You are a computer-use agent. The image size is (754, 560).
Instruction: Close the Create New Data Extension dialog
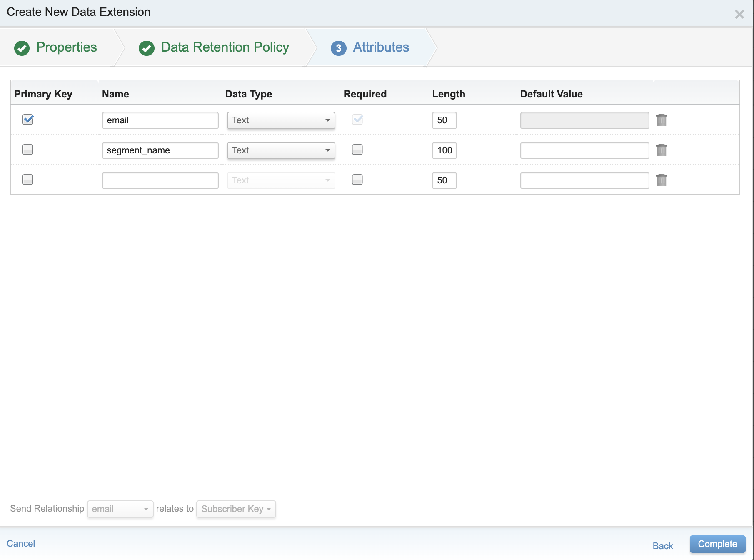coord(739,14)
